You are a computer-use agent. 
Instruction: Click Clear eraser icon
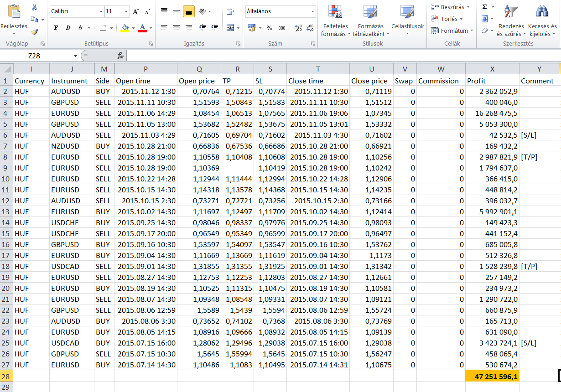point(485,31)
